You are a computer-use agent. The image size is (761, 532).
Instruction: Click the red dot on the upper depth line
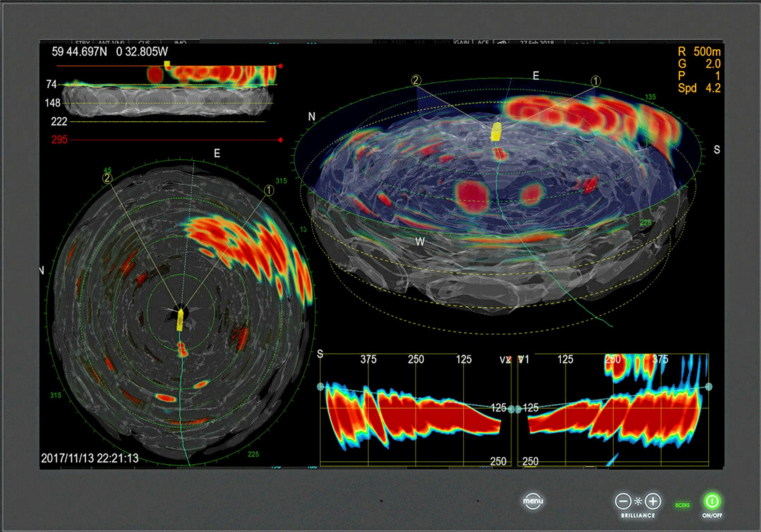tap(280, 66)
